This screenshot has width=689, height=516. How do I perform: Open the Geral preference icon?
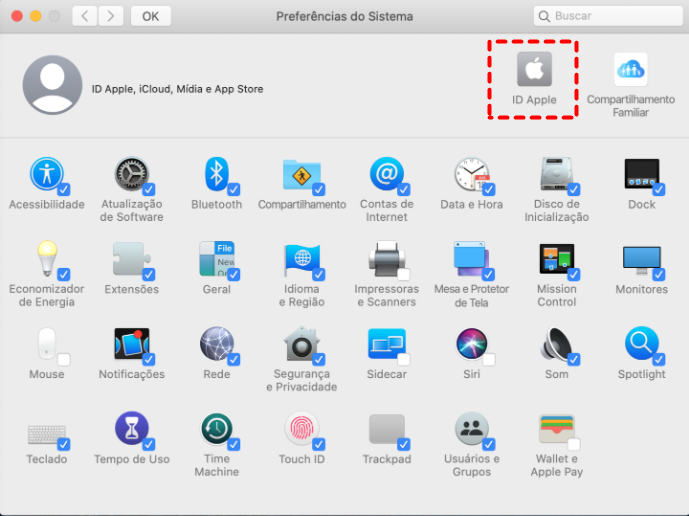(216, 258)
